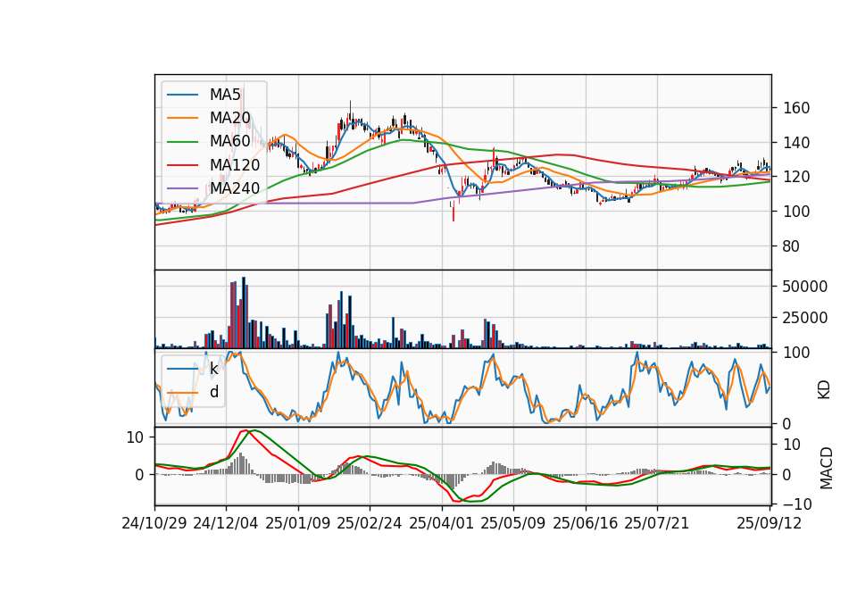The width and height of the screenshot is (857, 616).
Task: Click the 140 price axis tick
Action: [796, 143]
